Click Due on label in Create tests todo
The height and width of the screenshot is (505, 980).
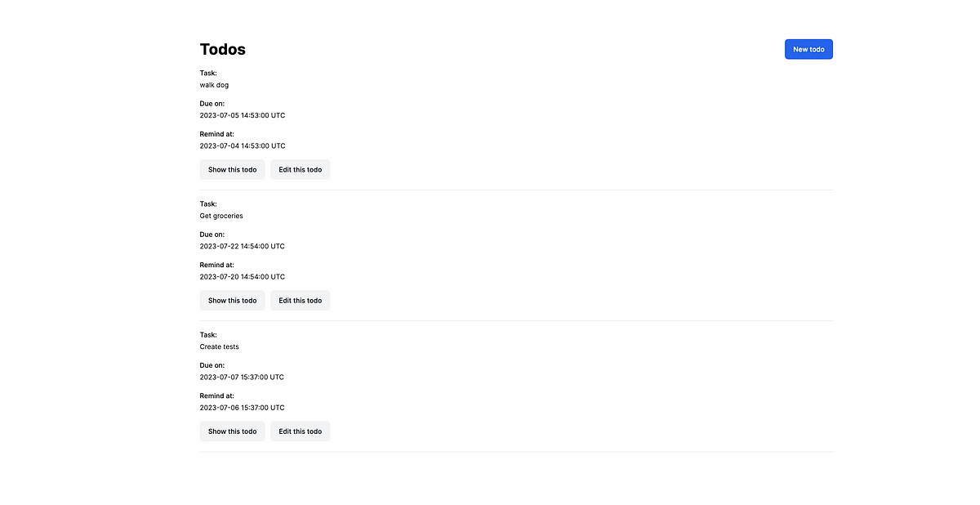[212, 365]
